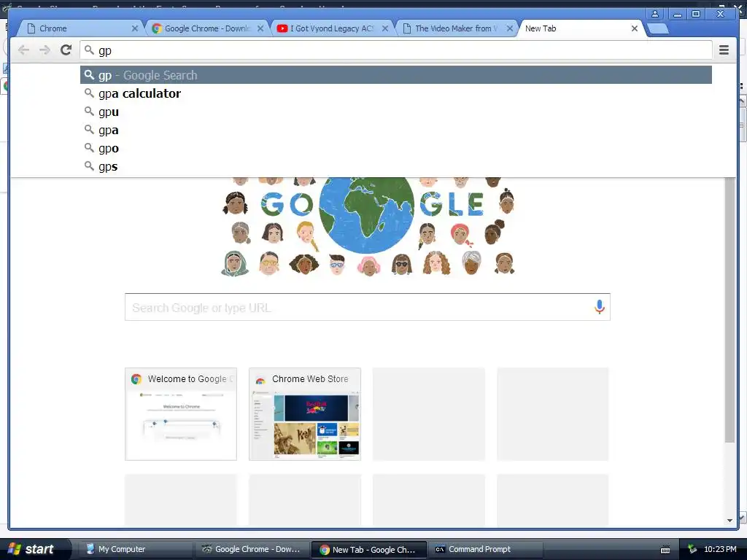Close the 'Google Chrome - Download' tab

click(x=260, y=28)
